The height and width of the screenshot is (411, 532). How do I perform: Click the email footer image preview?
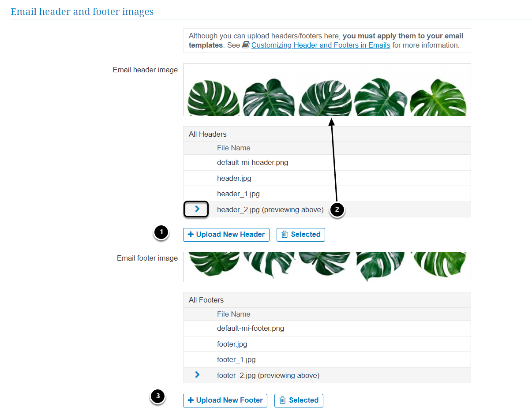[x=327, y=267]
